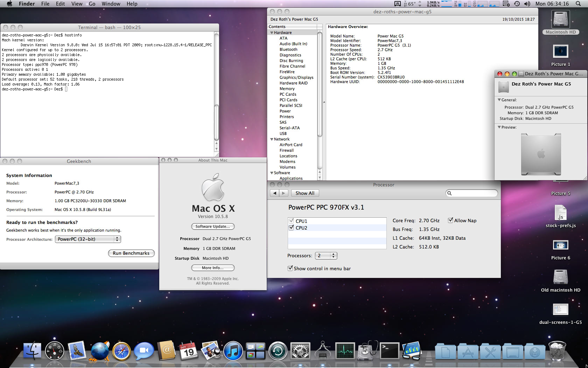Click Time Machine menu bar icon
Viewport: 588px width, 368px height.
(517, 4)
